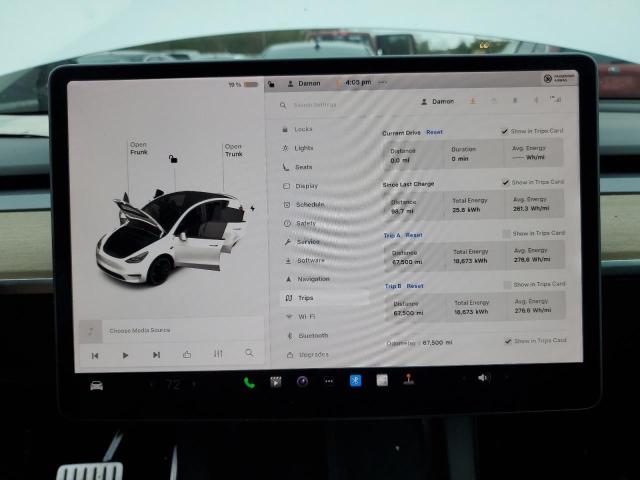Open the blue Bluetooth app
640x480 pixels.
(x=356, y=380)
